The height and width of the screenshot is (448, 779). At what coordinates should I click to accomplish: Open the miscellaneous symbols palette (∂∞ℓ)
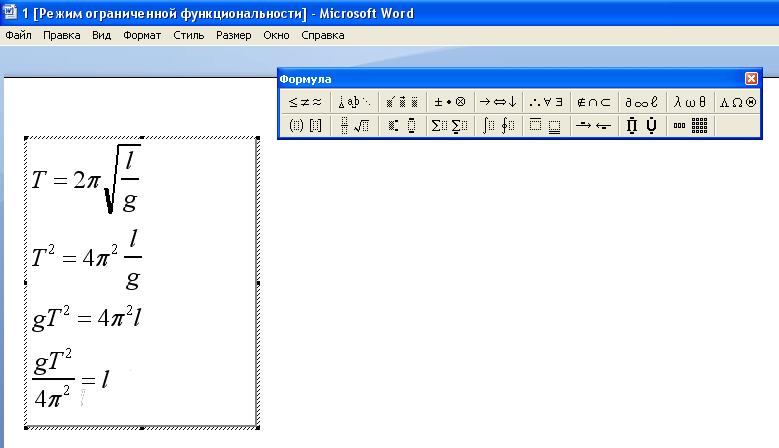642,102
